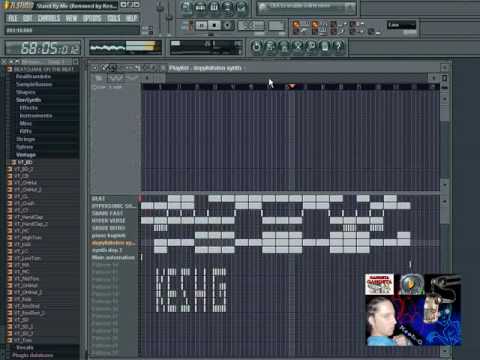This screenshot has width=480, height=360.
Task: Expand the Vintage folder in browser
Action: (x=26, y=155)
